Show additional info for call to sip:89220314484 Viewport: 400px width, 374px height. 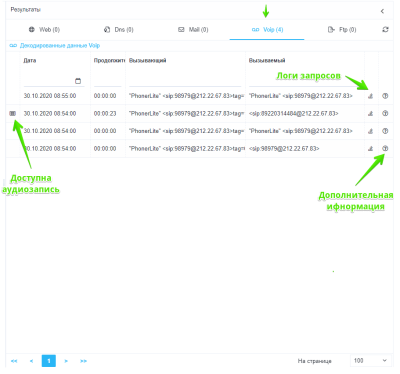(x=385, y=114)
